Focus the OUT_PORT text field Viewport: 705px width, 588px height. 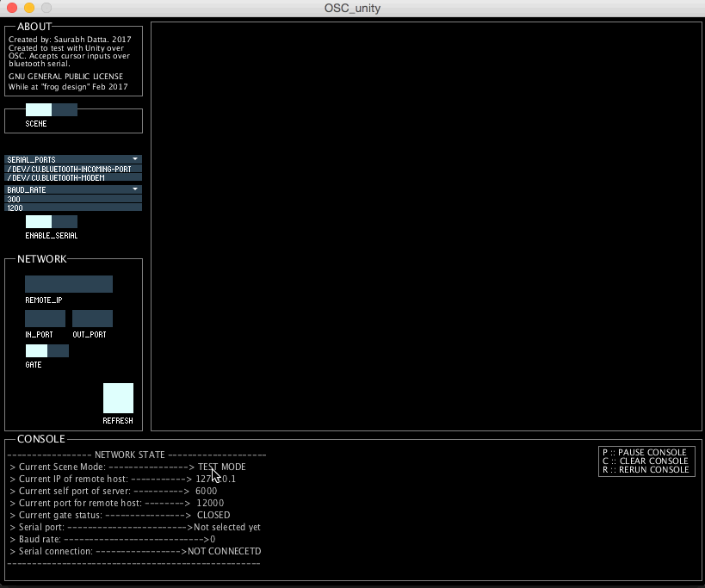[x=92, y=319]
